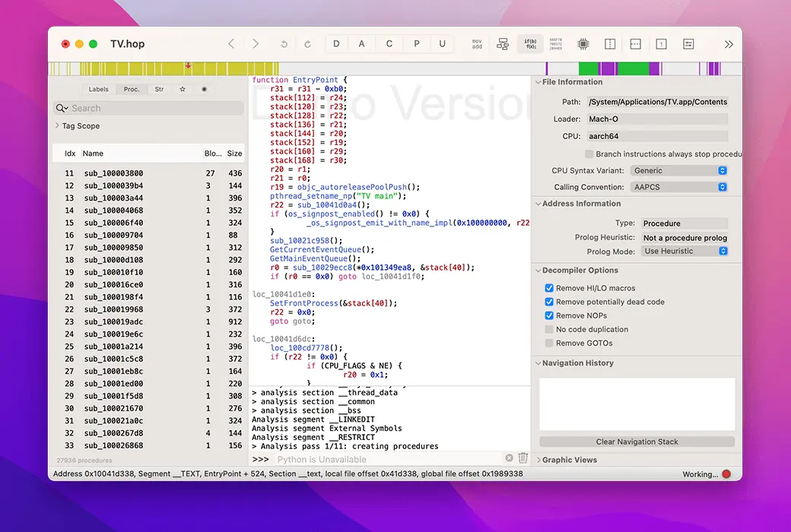791x532 pixels.
Task: Click the redo arrow icon
Action: coord(307,44)
